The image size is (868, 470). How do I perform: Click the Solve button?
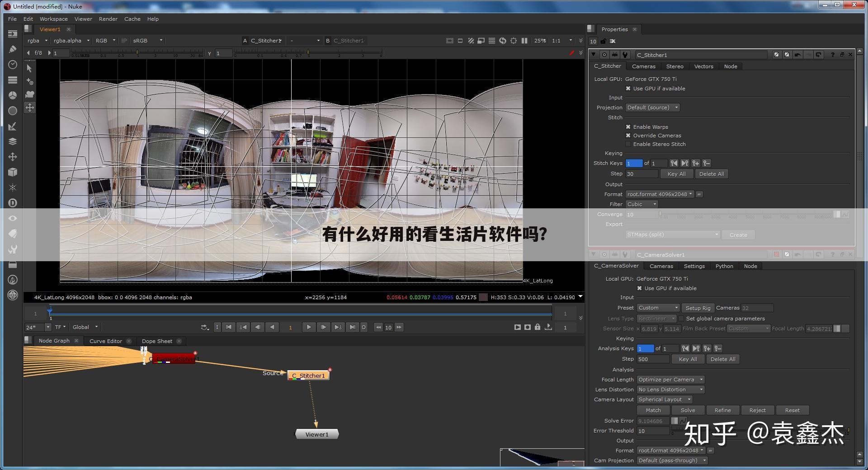coord(688,410)
